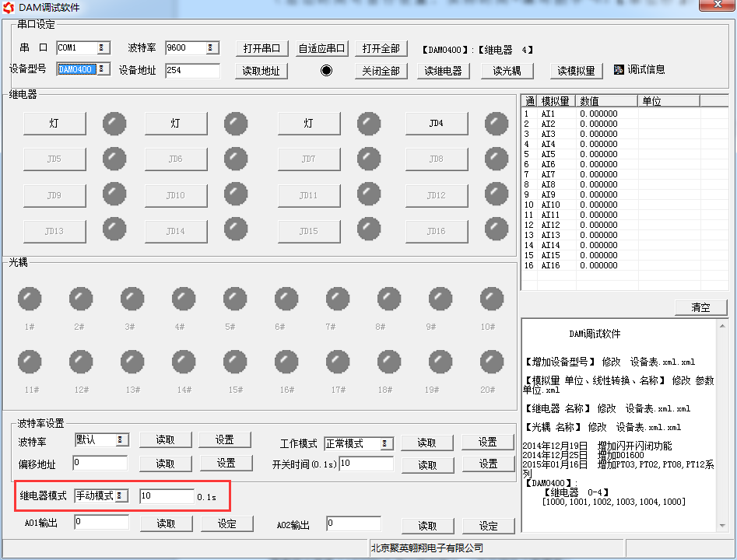Click 读模拟量 button
Screen dimensions: 737x560
click(x=576, y=71)
